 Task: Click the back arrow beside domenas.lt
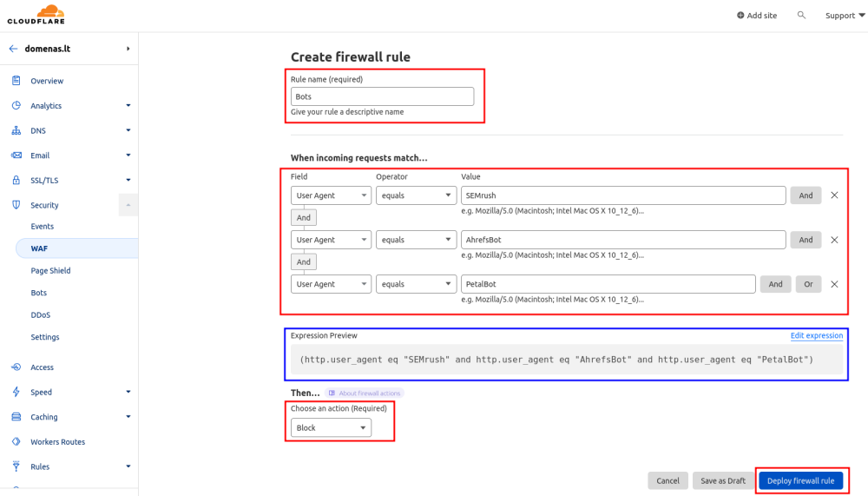[13, 49]
